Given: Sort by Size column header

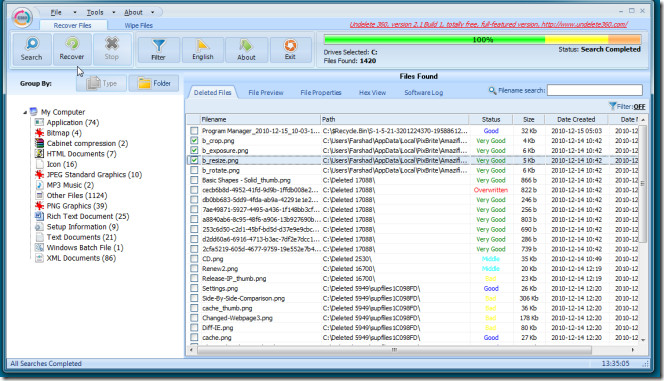Looking at the screenshot, I should point(528,119).
